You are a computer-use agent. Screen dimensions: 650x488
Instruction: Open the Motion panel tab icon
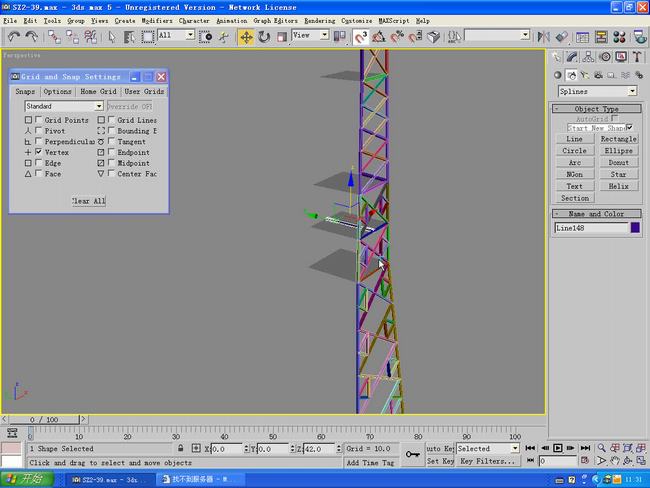(x=605, y=57)
